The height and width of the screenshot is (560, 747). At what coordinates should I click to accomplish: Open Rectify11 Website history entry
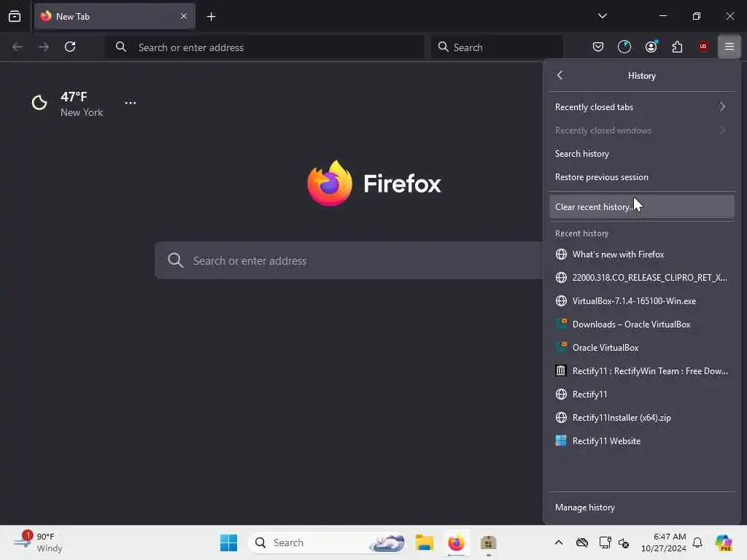[641, 441]
